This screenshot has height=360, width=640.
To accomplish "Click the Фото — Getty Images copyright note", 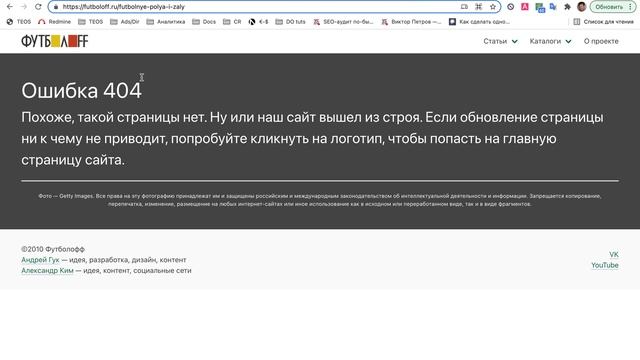I will click(x=320, y=200).
